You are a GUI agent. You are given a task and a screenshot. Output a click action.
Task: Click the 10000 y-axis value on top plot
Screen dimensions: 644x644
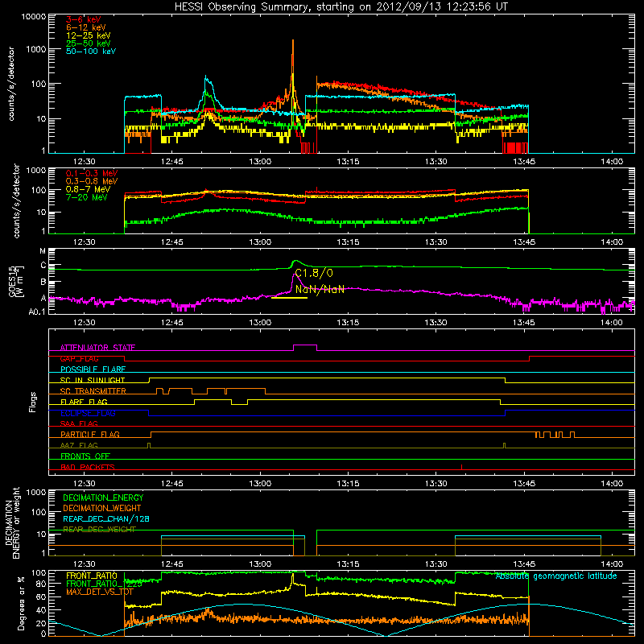click(34, 17)
